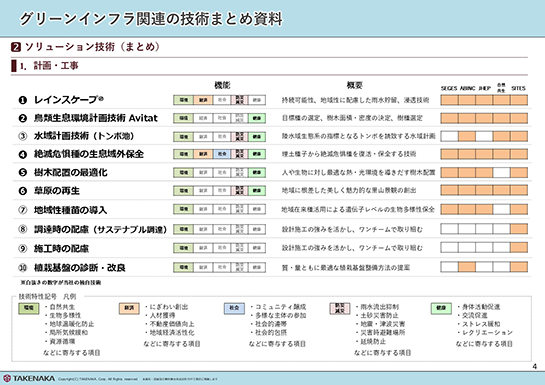Click the number 3 bullet beside 水域計画技術
Image resolution: width=545 pixels, height=385 pixels.
[x=23, y=136]
